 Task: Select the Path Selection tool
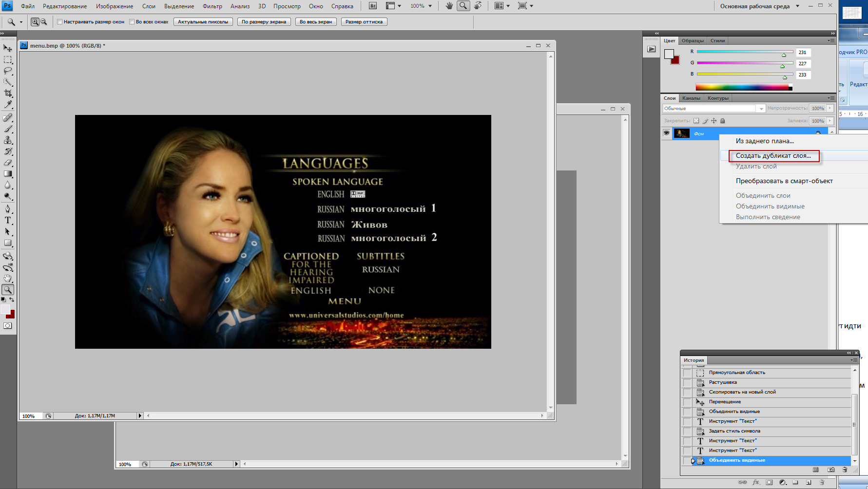(8, 231)
